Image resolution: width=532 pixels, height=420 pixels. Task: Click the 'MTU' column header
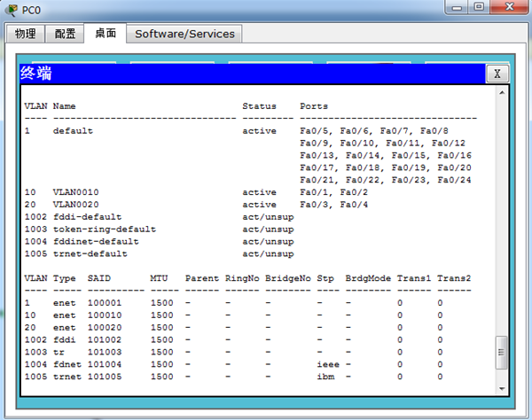tap(159, 278)
